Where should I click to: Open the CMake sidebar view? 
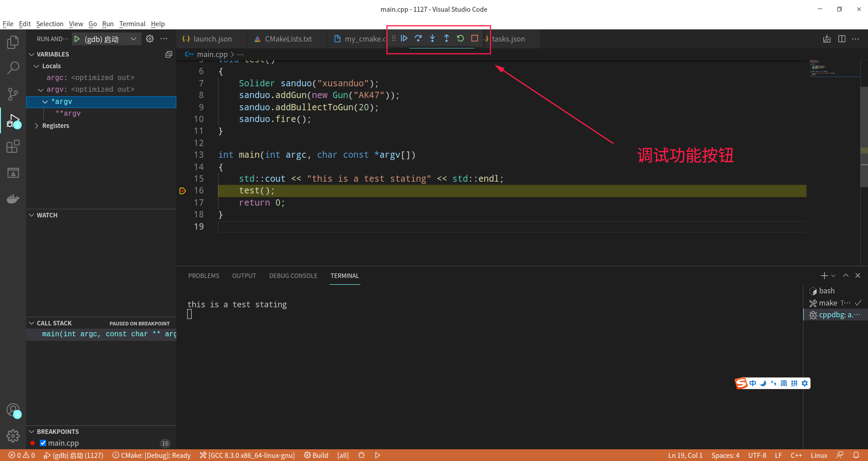(13, 173)
